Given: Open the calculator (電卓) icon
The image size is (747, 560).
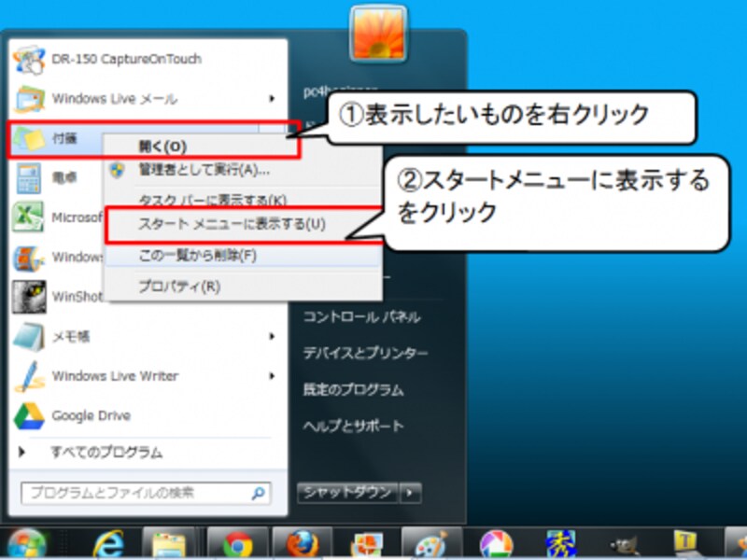Looking at the screenshot, I should pos(29,178).
